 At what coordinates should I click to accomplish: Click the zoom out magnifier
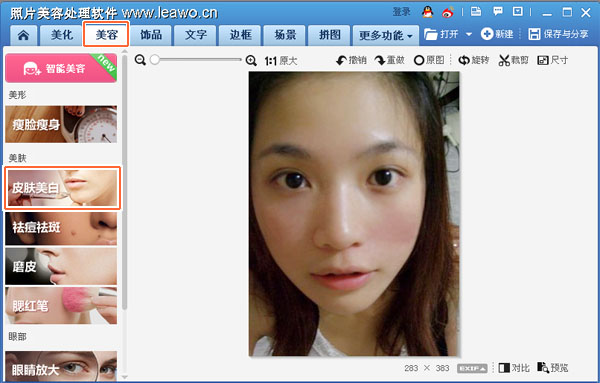[140, 60]
